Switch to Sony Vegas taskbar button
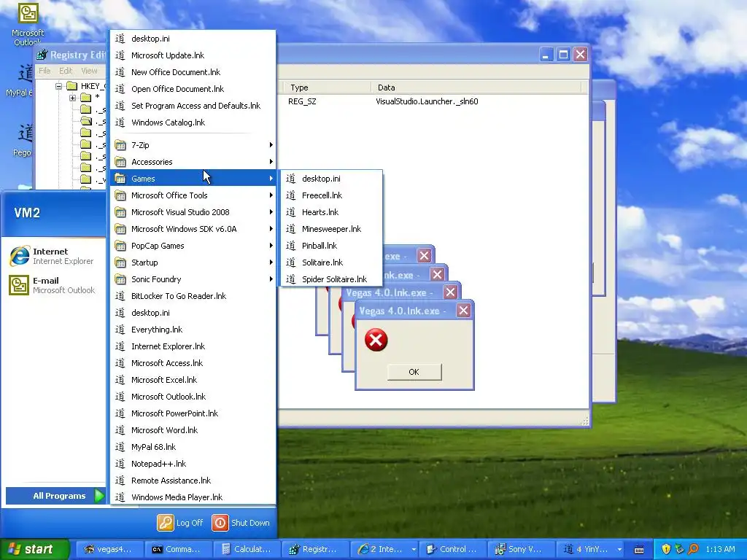 pos(521,550)
